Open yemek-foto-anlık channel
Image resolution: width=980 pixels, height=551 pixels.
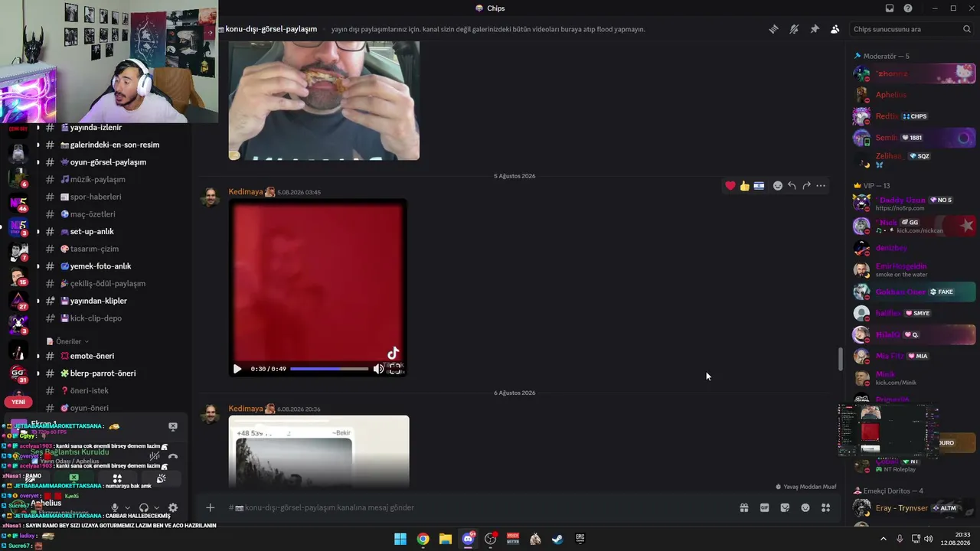[x=100, y=266]
